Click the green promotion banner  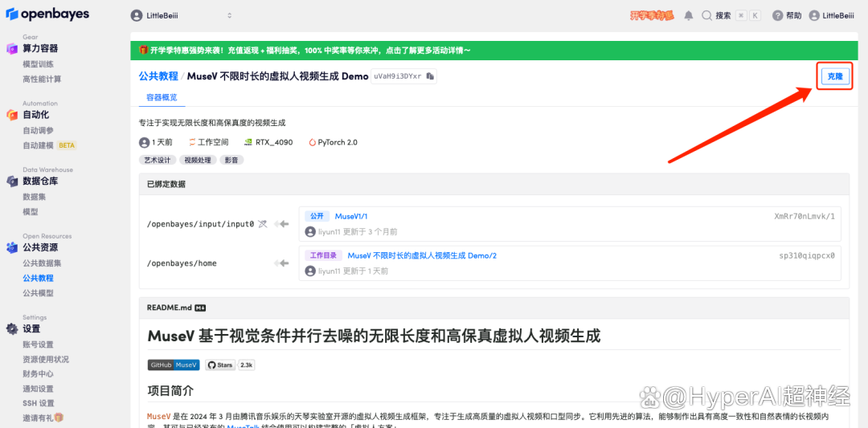point(490,51)
